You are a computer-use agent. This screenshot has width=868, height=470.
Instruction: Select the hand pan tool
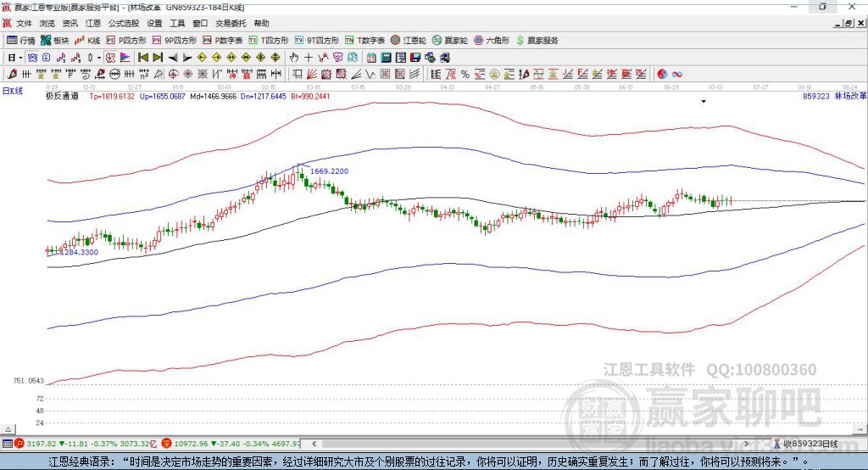point(294,58)
